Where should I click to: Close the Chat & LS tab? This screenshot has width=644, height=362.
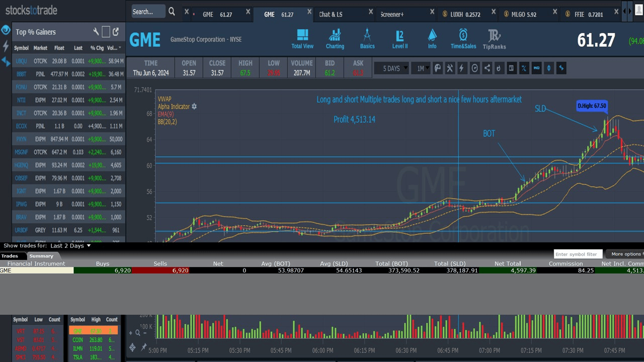click(x=371, y=12)
